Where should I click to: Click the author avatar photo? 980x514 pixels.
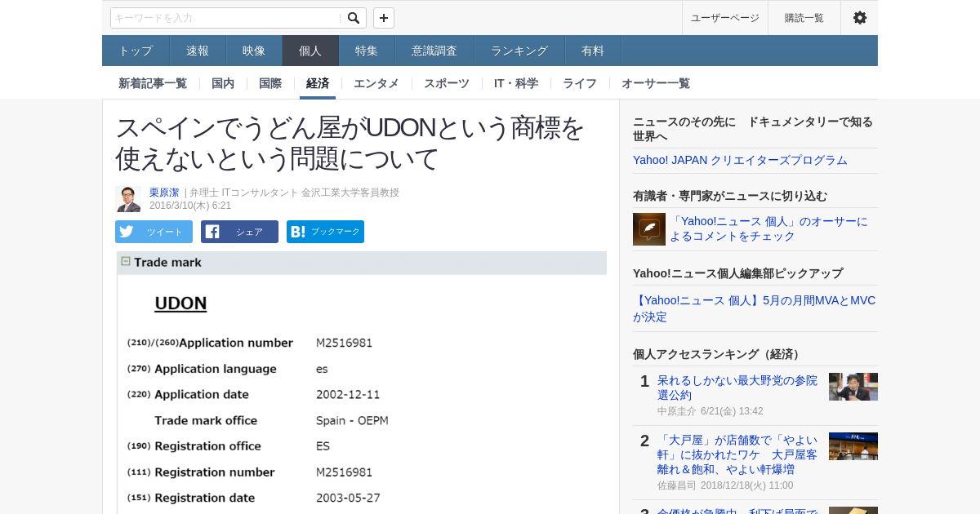[128, 199]
